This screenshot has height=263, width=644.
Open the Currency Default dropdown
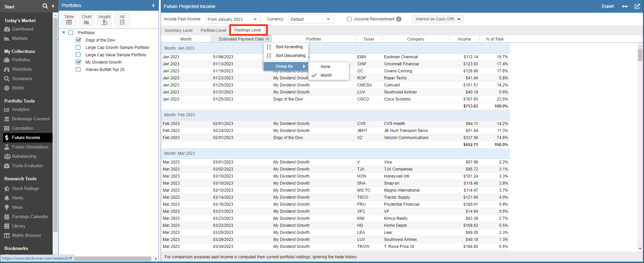click(311, 19)
